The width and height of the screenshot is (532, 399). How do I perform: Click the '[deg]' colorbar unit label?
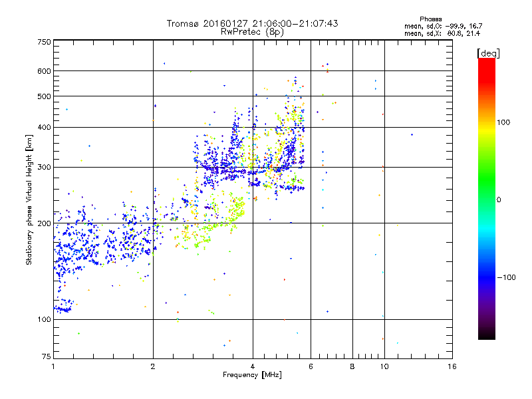(x=488, y=53)
